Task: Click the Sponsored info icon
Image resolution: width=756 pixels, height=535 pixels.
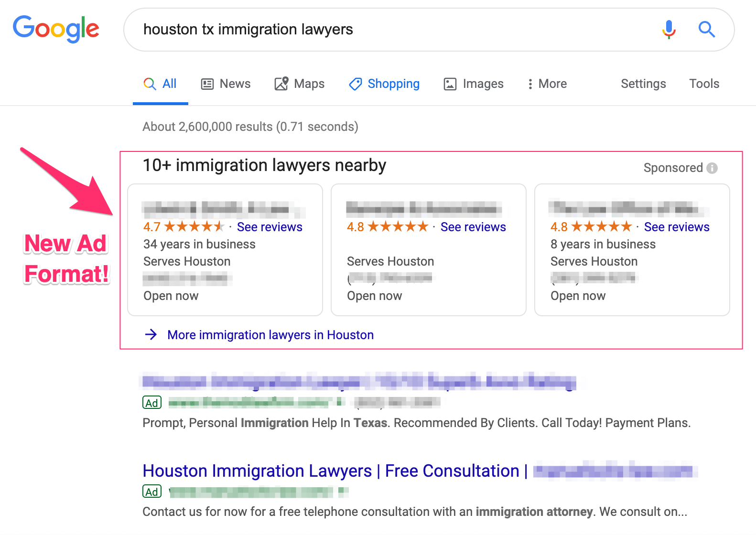Action: point(712,168)
